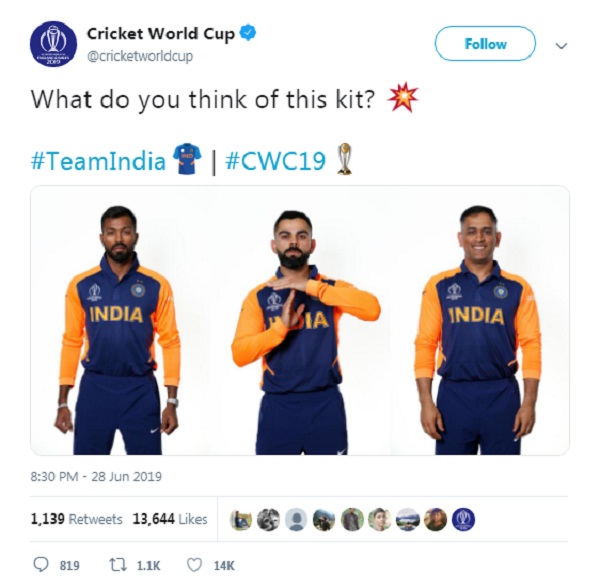Open the left player's photo in the image
Image resolution: width=600 pixels, height=588 pixels.
119,330
